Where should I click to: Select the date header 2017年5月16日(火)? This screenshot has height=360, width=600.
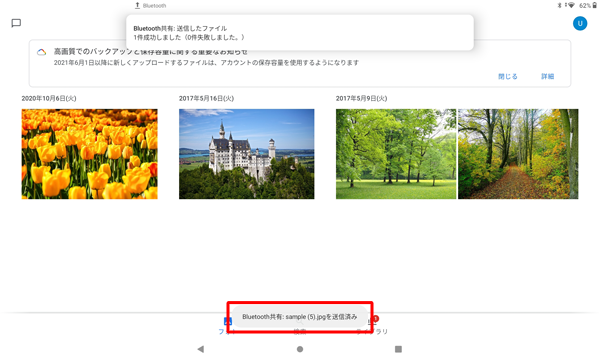(x=206, y=98)
